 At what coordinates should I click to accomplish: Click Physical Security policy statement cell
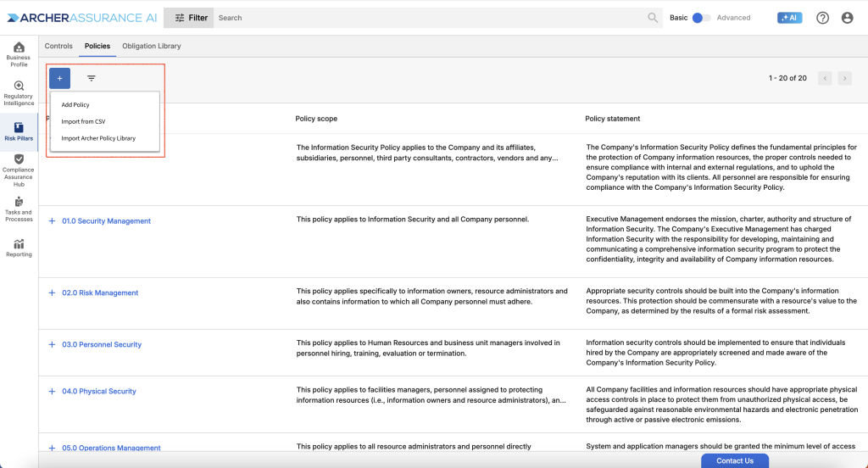tap(722, 405)
